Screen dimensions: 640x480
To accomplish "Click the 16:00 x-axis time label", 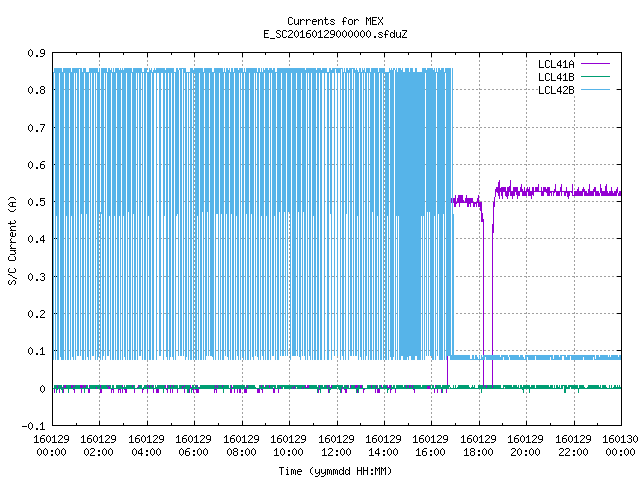I will (x=430, y=452).
